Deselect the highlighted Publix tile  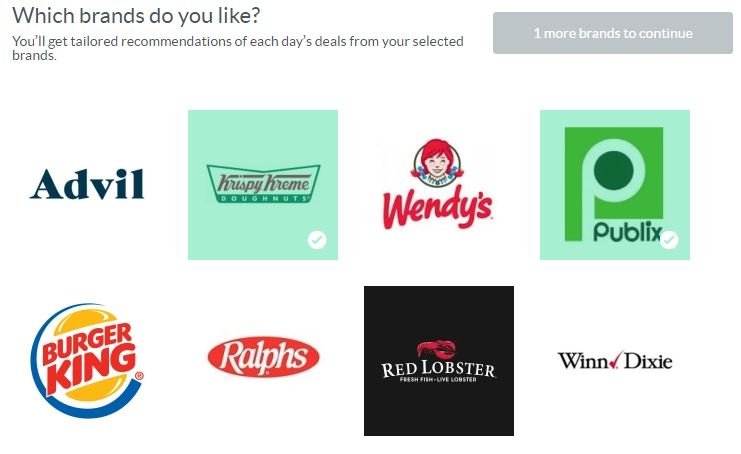[x=615, y=185]
